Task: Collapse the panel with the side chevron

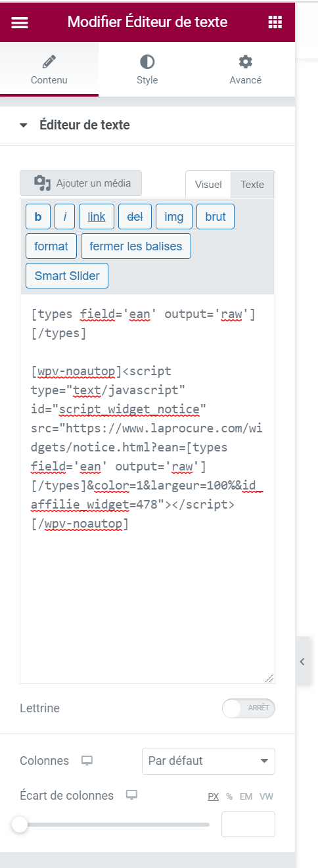Action: point(302,662)
